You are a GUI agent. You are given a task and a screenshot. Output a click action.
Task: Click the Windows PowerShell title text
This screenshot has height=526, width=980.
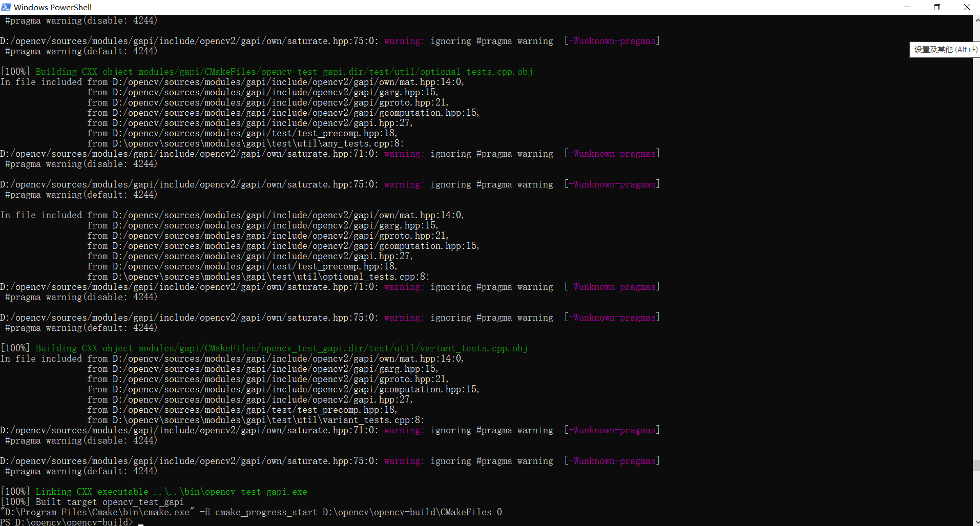53,7
